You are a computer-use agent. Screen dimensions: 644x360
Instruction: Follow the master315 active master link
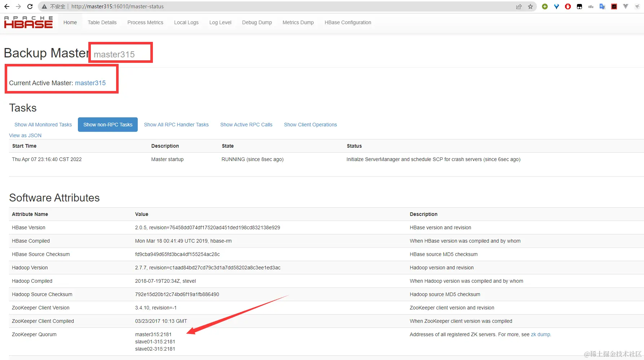pyautogui.click(x=90, y=83)
